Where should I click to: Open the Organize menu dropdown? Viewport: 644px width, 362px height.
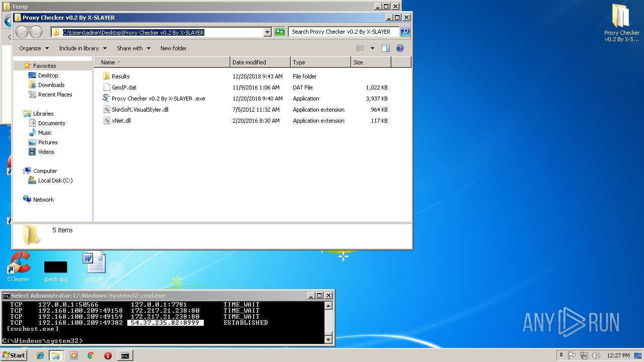click(x=34, y=48)
